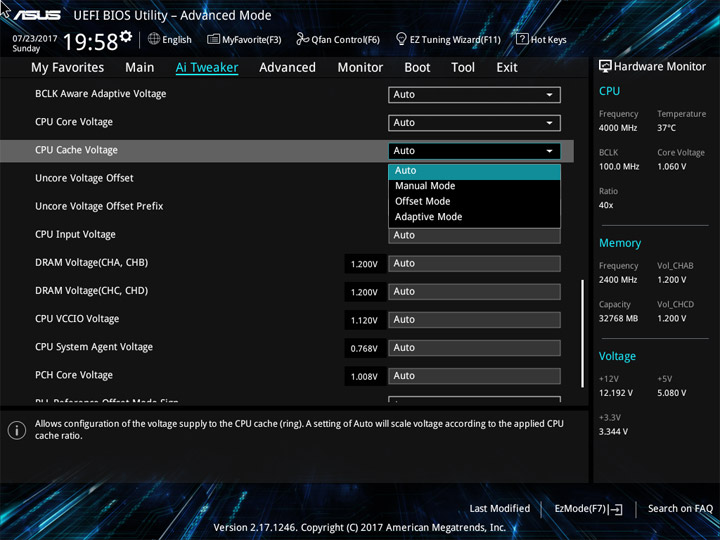This screenshot has height=540, width=720.
Task: Select CPU Input Voltage label
Action: (x=75, y=235)
